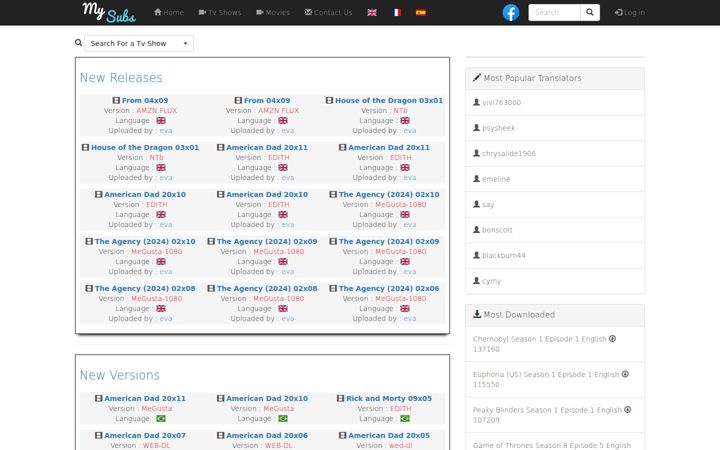Open American Dad 20x05 new version
Screen dimensions: 720x450
pyautogui.click(x=389, y=435)
